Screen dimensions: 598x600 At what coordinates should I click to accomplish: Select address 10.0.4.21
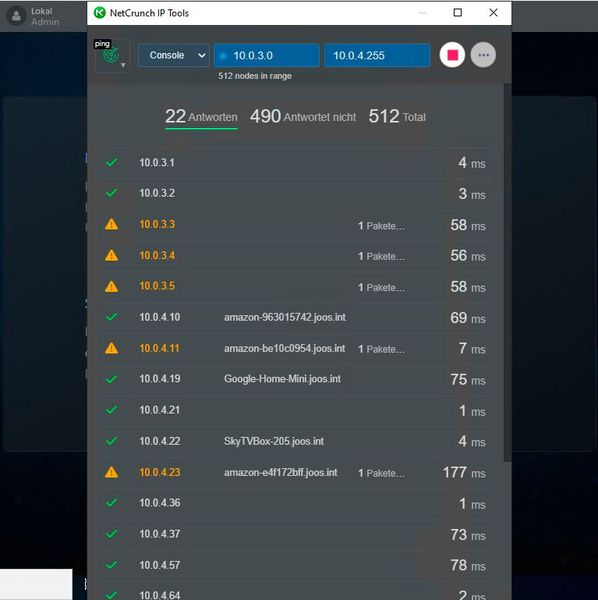click(160, 410)
